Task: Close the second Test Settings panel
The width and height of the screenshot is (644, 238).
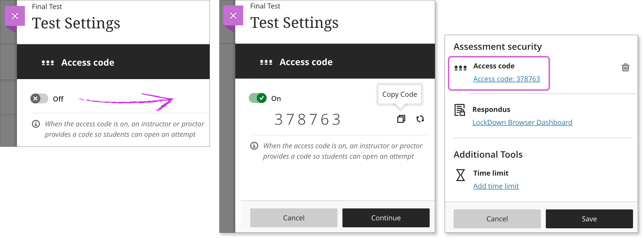Action: point(233,15)
